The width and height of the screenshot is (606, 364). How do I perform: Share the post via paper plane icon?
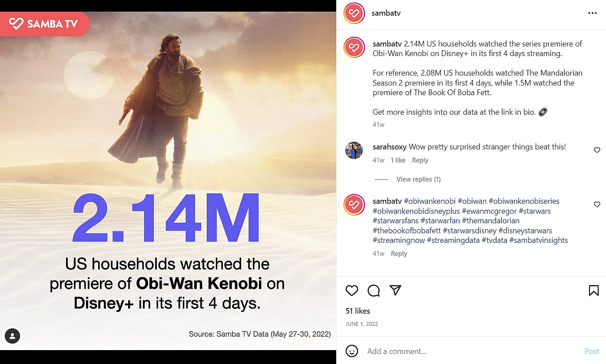click(395, 291)
